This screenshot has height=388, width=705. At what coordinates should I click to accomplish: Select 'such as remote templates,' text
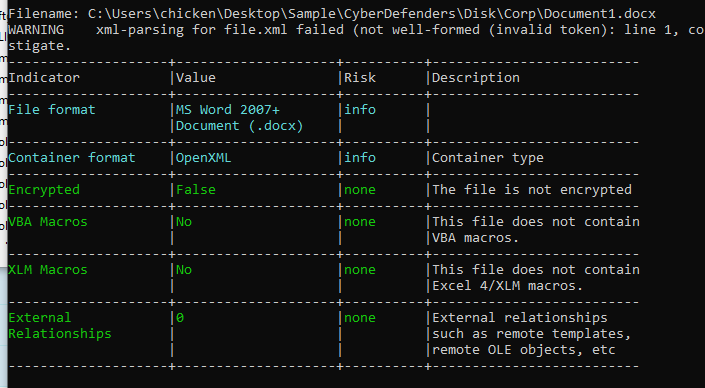[x=532, y=334]
